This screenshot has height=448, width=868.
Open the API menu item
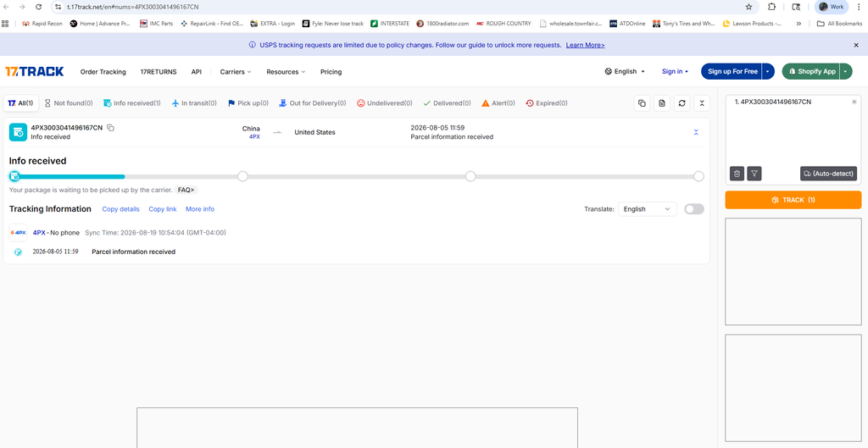[197, 72]
